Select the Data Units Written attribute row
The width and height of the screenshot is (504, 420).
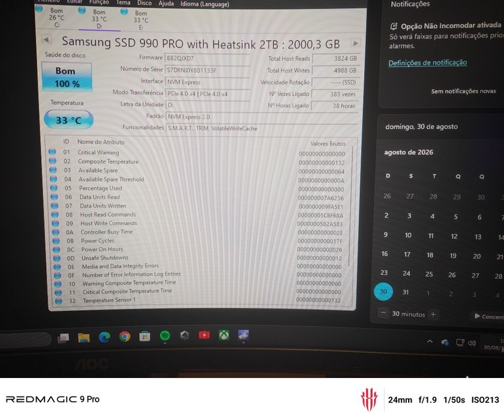coord(197,206)
